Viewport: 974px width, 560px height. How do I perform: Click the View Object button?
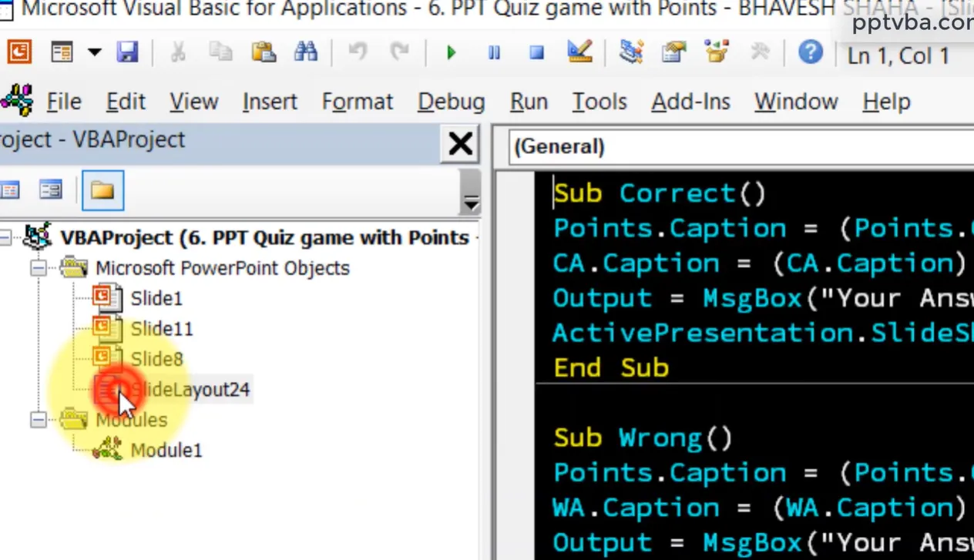(x=51, y=190)
